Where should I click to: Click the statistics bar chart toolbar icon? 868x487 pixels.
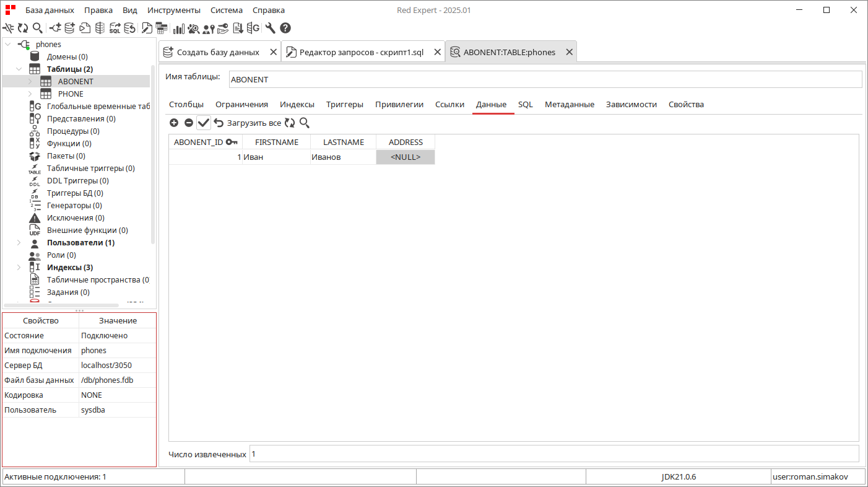click(x=179, y=28)
